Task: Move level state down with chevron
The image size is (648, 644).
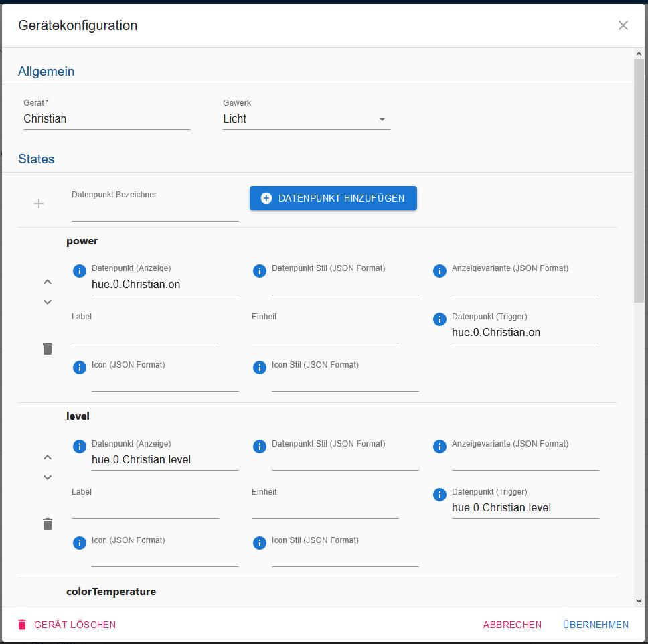Action: tap(48, 477)
